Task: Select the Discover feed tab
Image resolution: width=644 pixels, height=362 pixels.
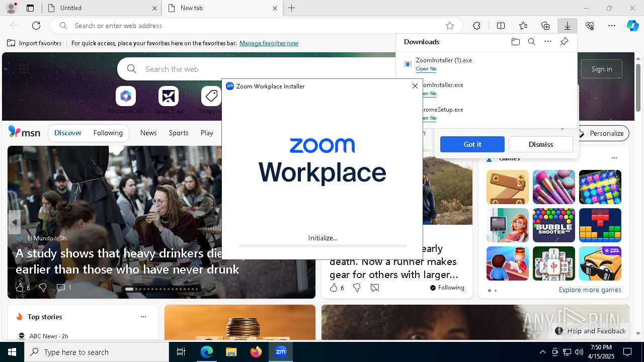Action: 68,133
